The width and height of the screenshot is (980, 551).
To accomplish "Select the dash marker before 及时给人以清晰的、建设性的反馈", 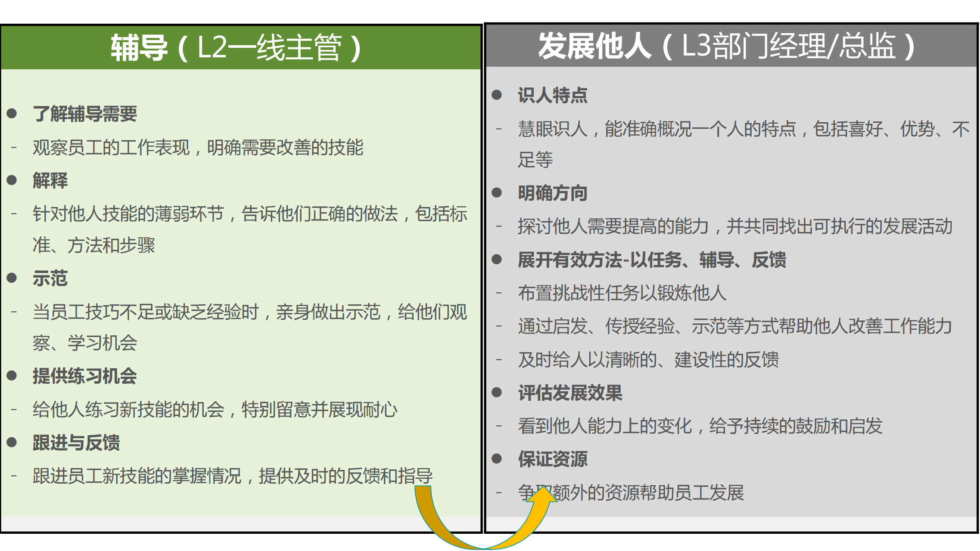I will (x=499, y=360).
